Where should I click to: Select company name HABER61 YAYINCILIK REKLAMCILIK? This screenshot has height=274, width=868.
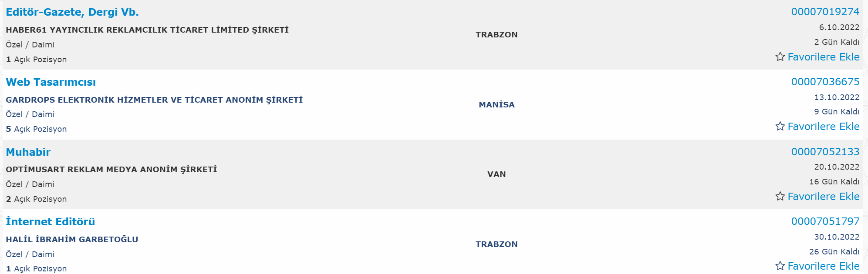[147, 30]
